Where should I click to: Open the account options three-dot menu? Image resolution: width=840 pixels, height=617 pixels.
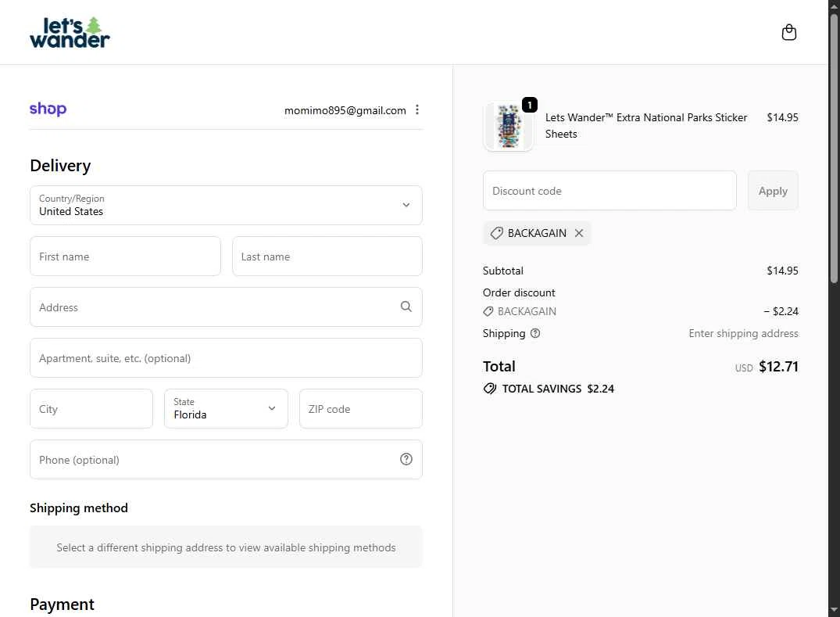[x=417, y=110]
